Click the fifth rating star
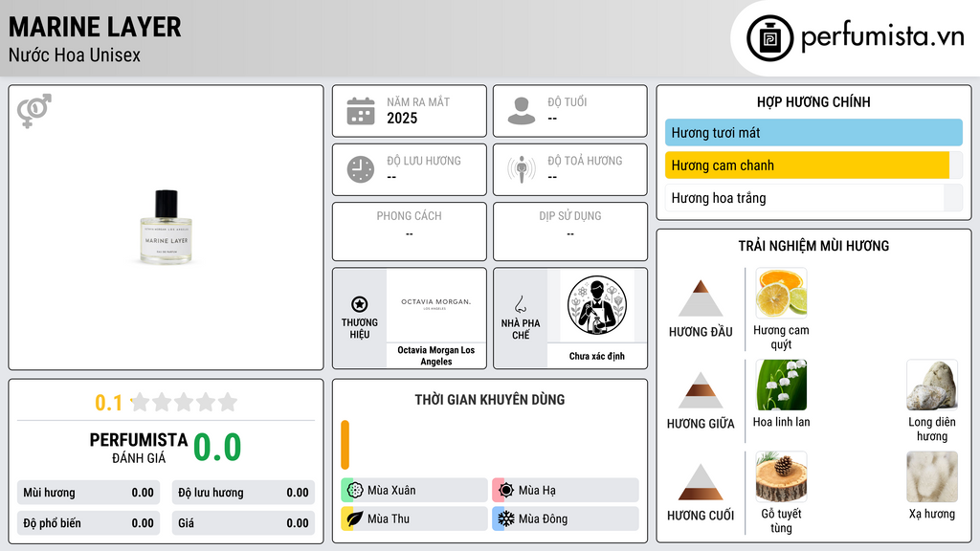Viewport: 980px width, 551px height. pyautogui.click(x=228, y=402)
